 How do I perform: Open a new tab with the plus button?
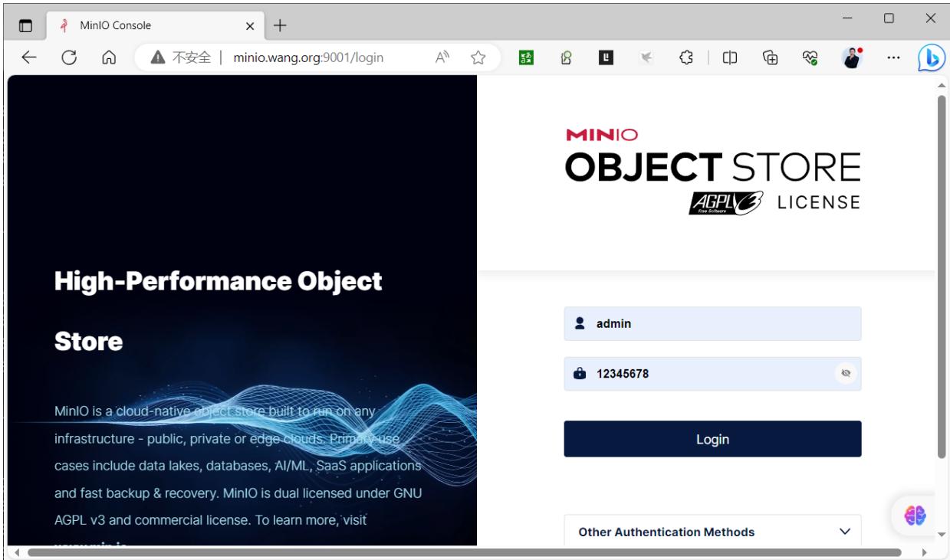point(279,25)
